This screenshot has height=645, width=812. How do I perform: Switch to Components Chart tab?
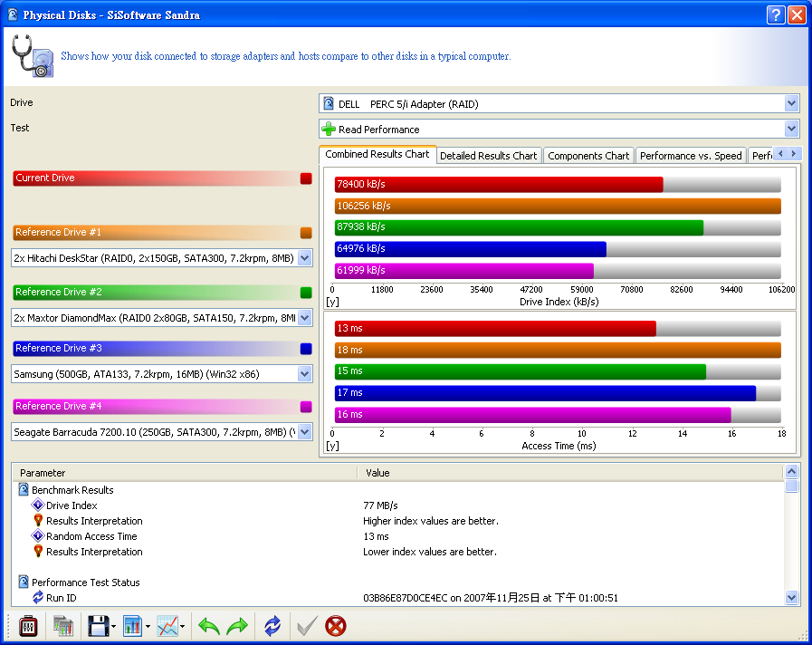tap(588, 156)
